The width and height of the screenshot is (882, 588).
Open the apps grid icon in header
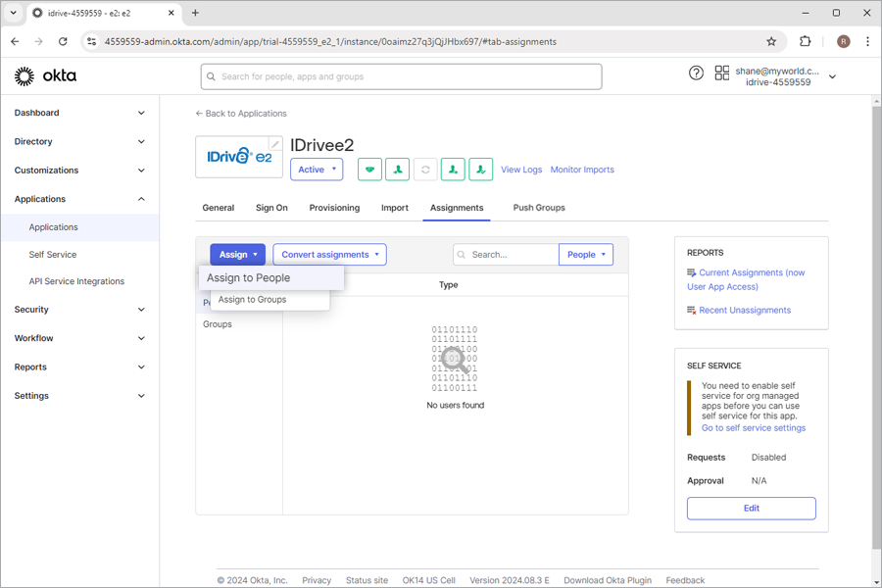721,73
